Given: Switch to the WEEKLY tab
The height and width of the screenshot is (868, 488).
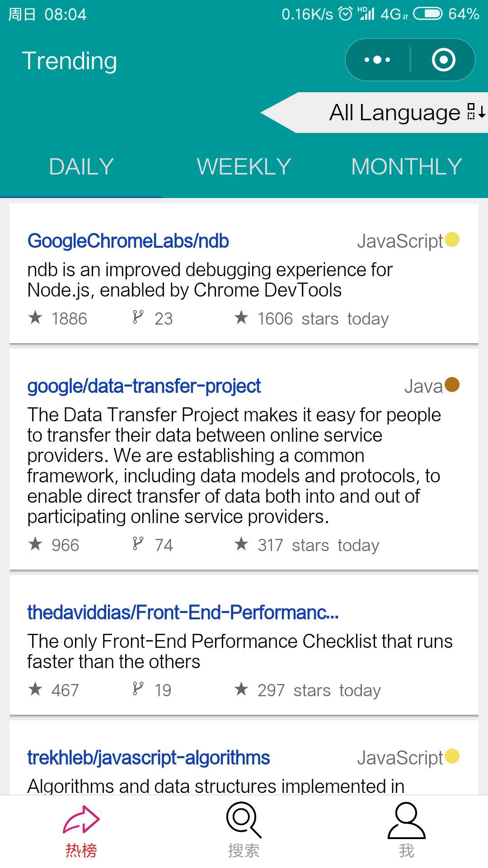Looking at the screenshot, I should point(244,167).
